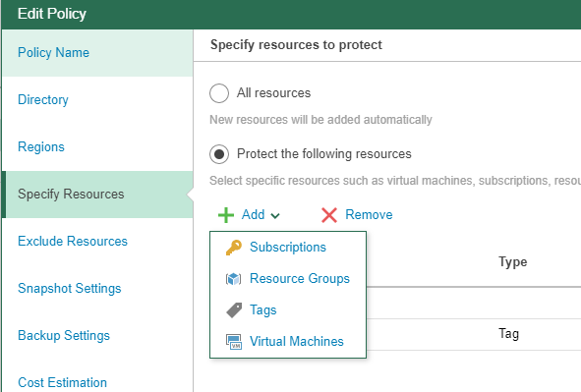581x392 pixels.
Task: Click the Remove button label
Action: point(369,215)
